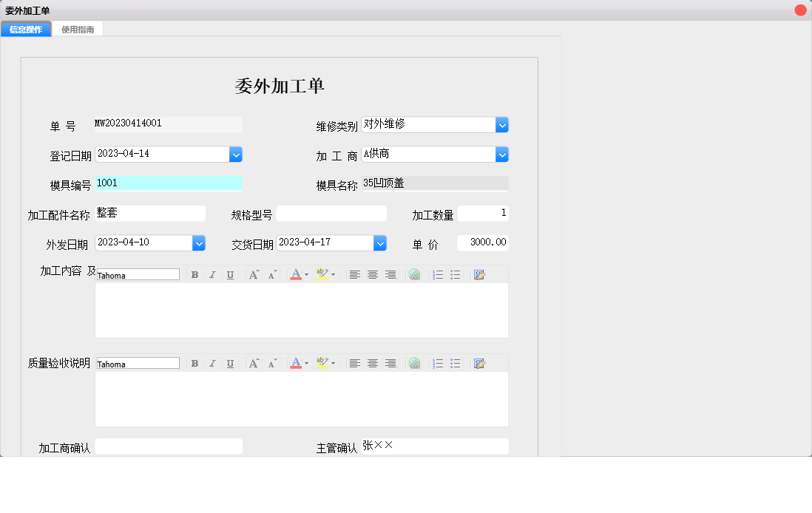Screen dimensions: 812x513
Task: Open the 登记日期 date picker
Action: pyautogui.click(x=236, y=154)
